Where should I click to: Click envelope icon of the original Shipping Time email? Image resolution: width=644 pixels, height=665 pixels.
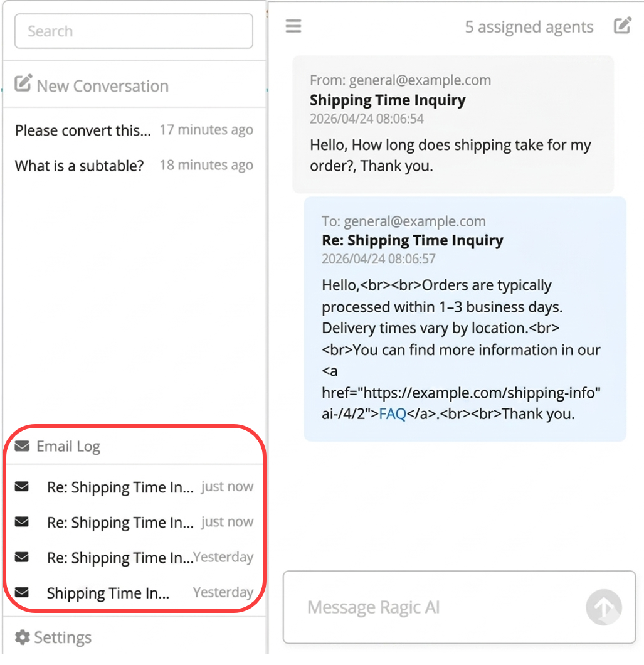click(22, 592)
